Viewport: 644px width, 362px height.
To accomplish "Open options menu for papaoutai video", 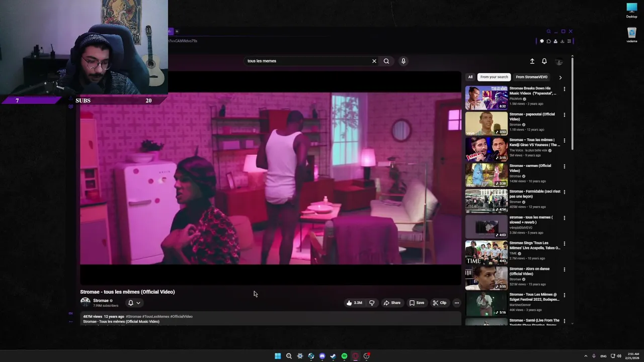I will (564, 115).
